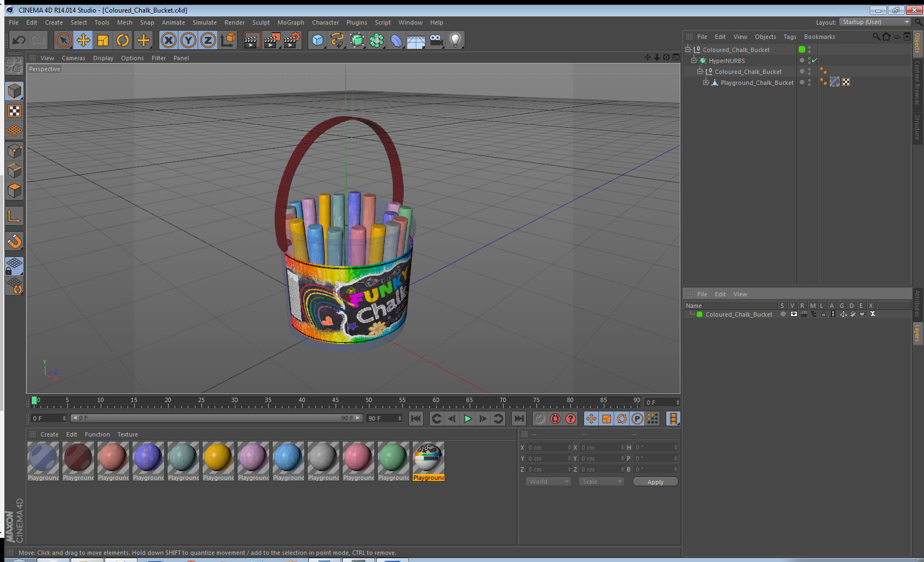The width and height of the screenshot is (924, 562).
Task: Activate the Scale tool
Action: click(x=103, y=40)
